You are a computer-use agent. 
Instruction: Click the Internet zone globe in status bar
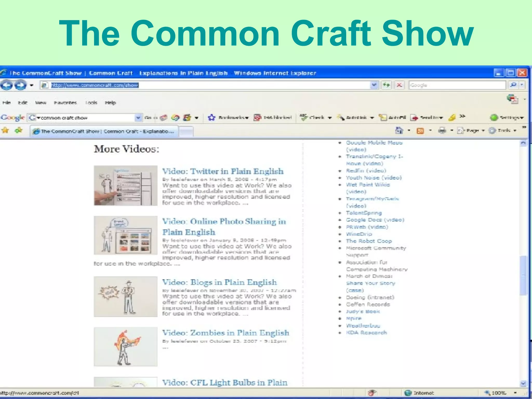pyautogui.click(x=408, y=393)
